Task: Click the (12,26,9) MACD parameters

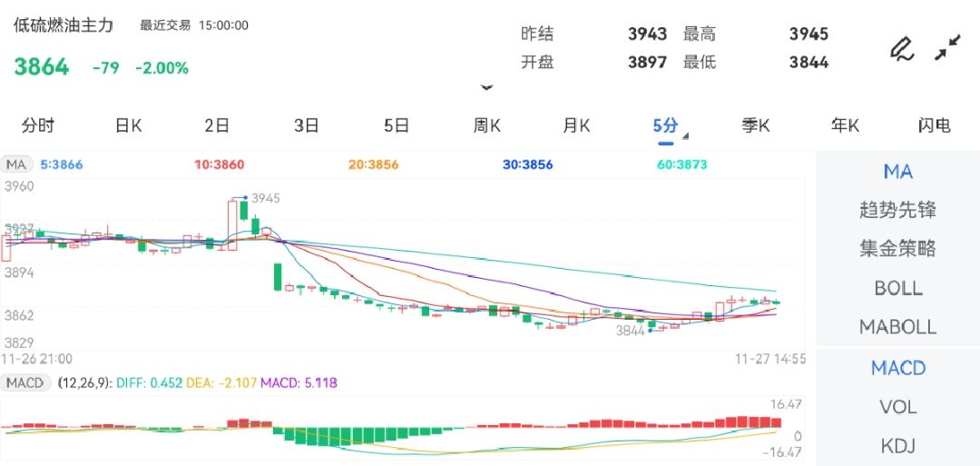Action: (85, 382)
